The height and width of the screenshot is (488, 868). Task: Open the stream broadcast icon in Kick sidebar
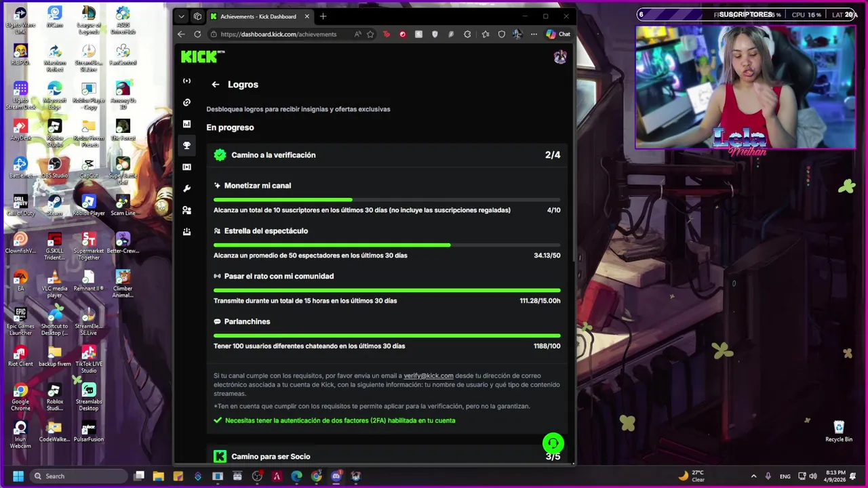coord(186,81)
